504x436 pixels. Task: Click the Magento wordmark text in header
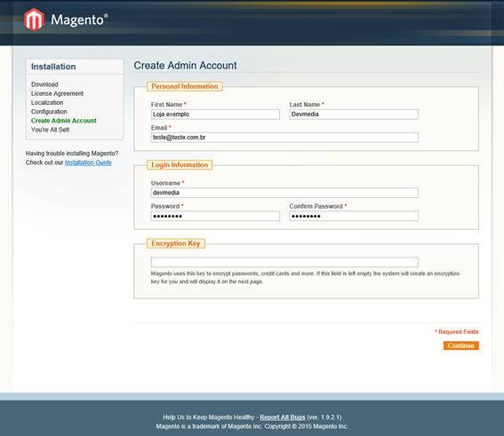point(79,20)
